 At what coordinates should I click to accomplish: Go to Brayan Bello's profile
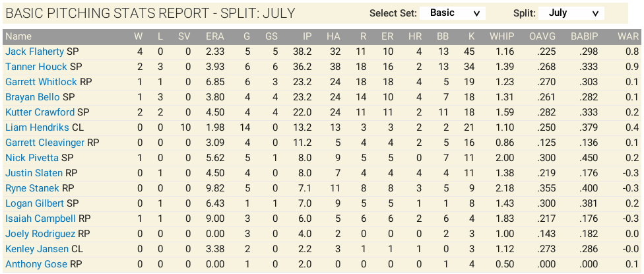pos(32,97)
